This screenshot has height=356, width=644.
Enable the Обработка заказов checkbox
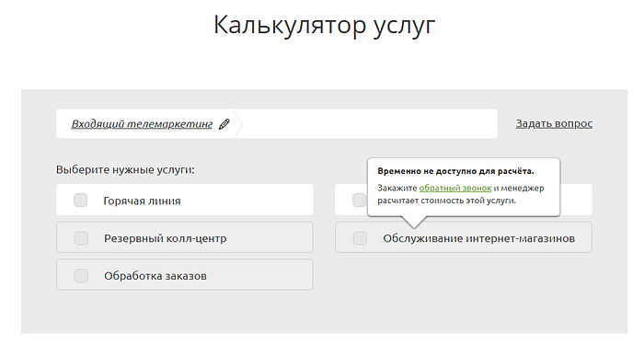click(81, 276)
